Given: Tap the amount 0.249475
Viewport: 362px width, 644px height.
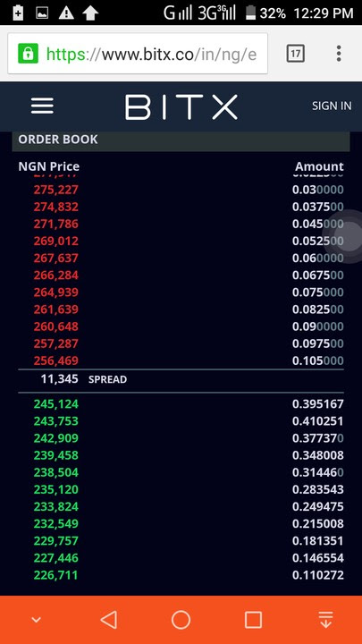Looking at the screenshot, I should [318, 507].
